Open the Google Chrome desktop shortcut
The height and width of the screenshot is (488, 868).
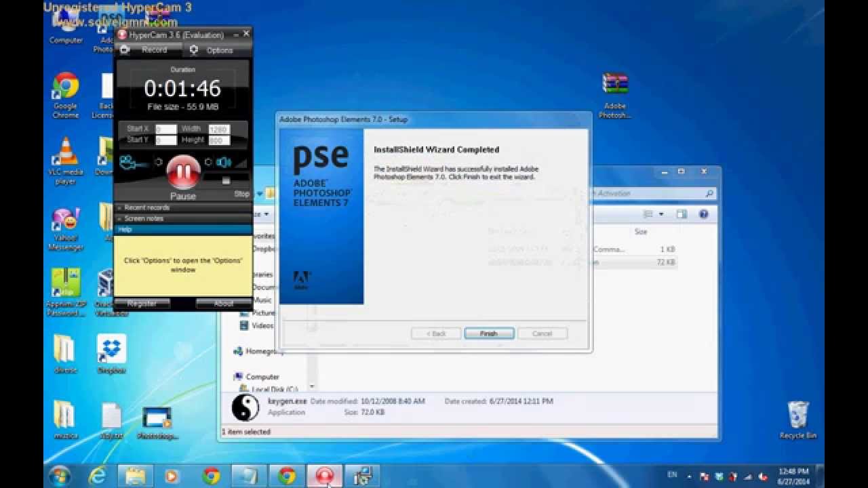click(66, 95)
